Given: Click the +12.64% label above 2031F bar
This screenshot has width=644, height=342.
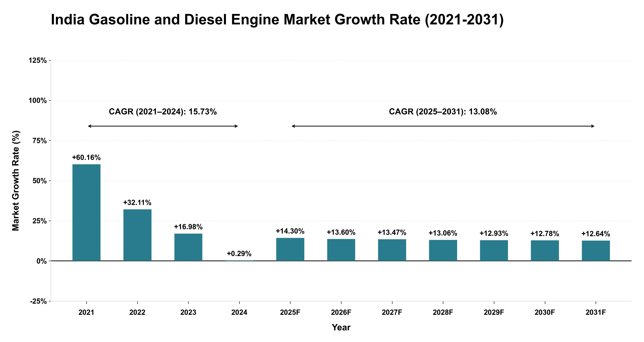Looking at the screenshot, I should click(596, 234).
